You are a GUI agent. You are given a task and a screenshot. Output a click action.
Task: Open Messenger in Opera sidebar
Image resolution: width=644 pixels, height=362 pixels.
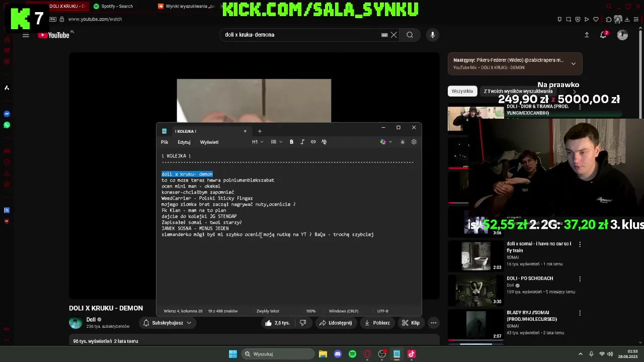click(x=7, y=114)
